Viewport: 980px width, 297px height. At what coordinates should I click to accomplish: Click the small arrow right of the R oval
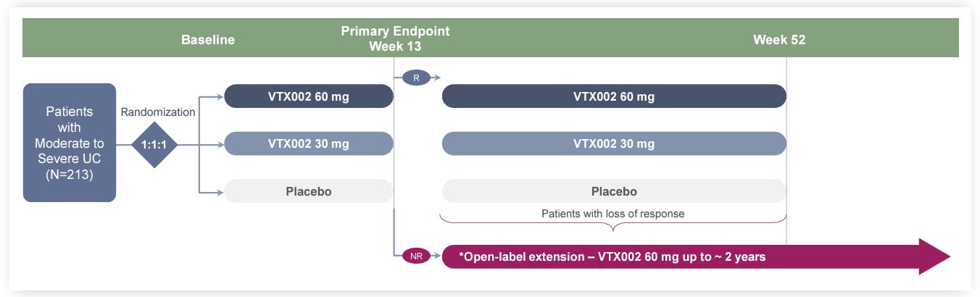point(437,77)
